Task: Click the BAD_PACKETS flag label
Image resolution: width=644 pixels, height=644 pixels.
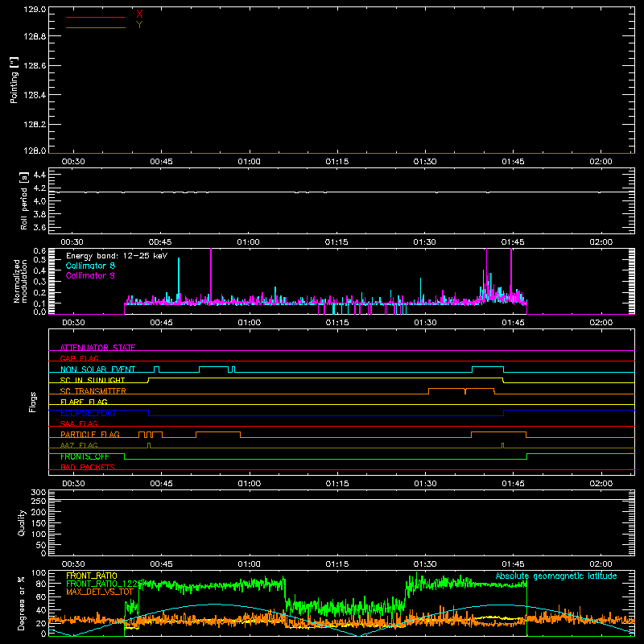Action: click(88, 467)
